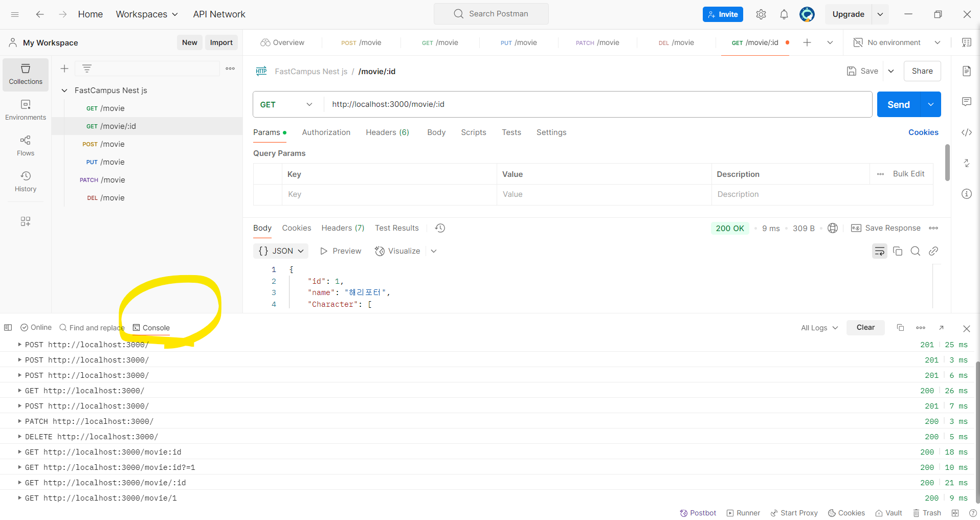Open the notifications bell
Image resolution: width=980 pixels, height=520 pixels.
tap(784, 14)
